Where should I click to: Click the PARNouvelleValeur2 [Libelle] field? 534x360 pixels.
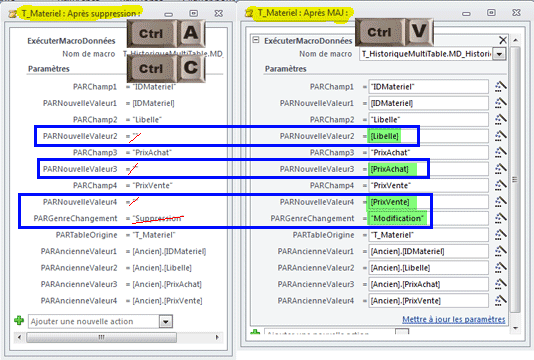tap(428, 136)
